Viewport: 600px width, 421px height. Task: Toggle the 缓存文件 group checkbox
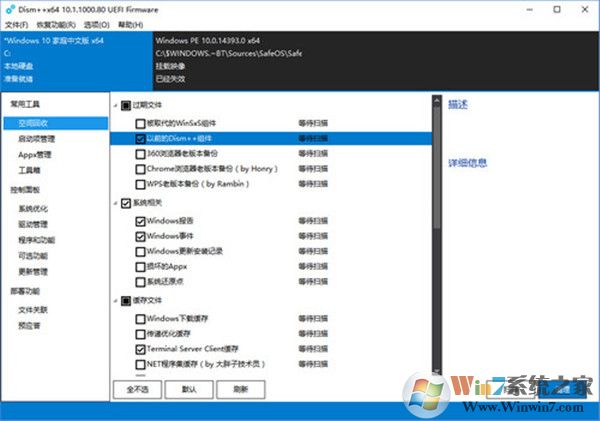click(126, 301)
